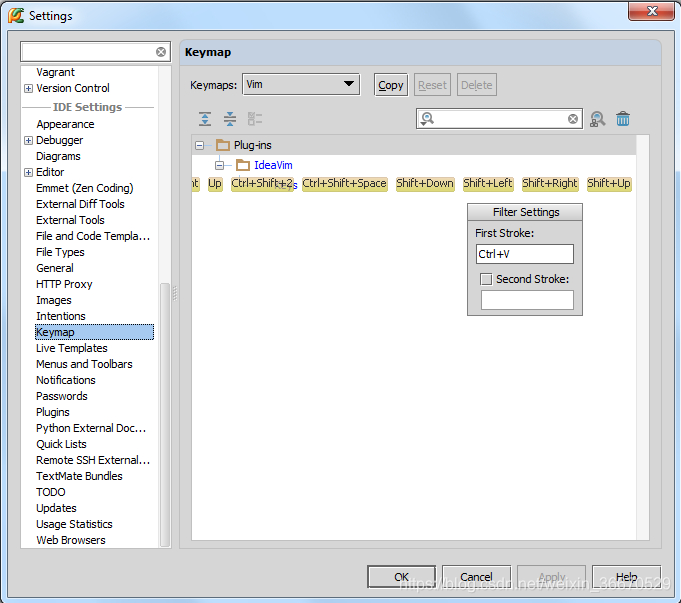The height and width of the screenshot is (603, 681).
Task: Click the Cancel button
Action: point(476,576)
